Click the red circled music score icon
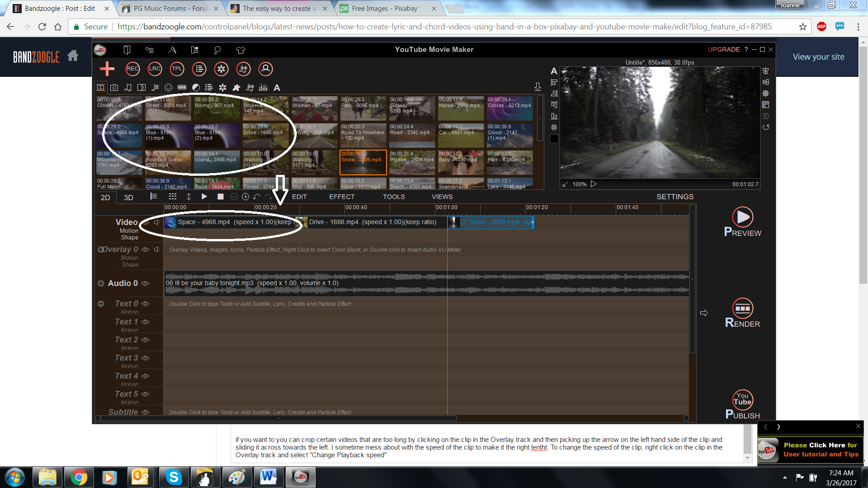Screen dimensions: 868x488 [243, 69]
